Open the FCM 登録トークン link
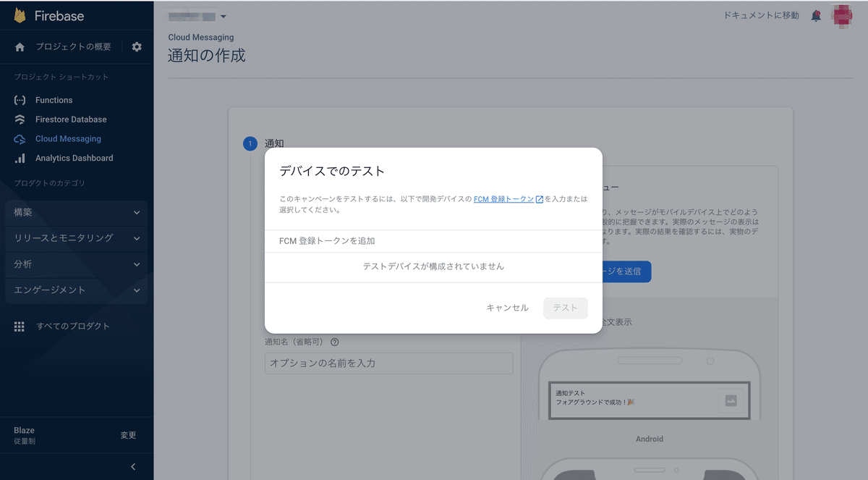Image resolution: width=868 pixels, height=480 pixels. 503,199
